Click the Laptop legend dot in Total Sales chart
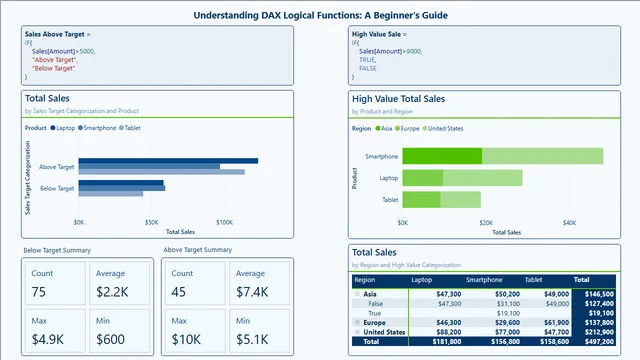 coord(53,128)
